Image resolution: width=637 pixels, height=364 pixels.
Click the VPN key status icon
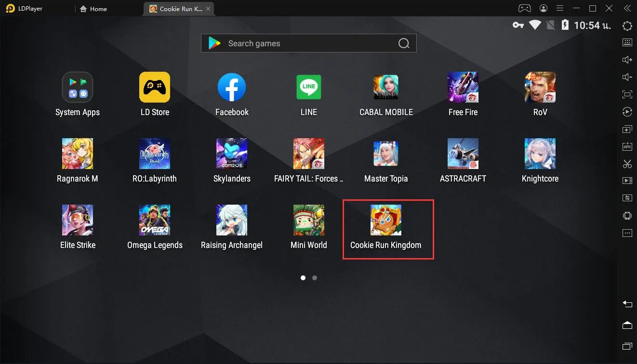(518, 25)
